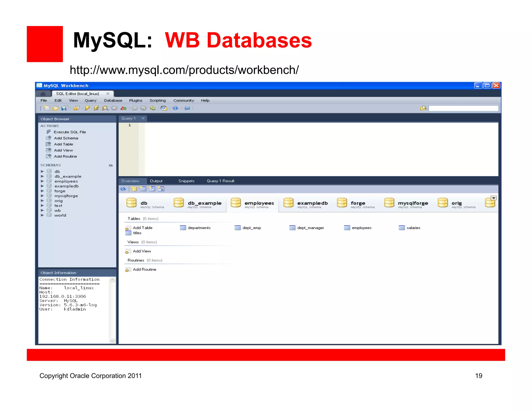Expand the orig schema node

[42, 201]
